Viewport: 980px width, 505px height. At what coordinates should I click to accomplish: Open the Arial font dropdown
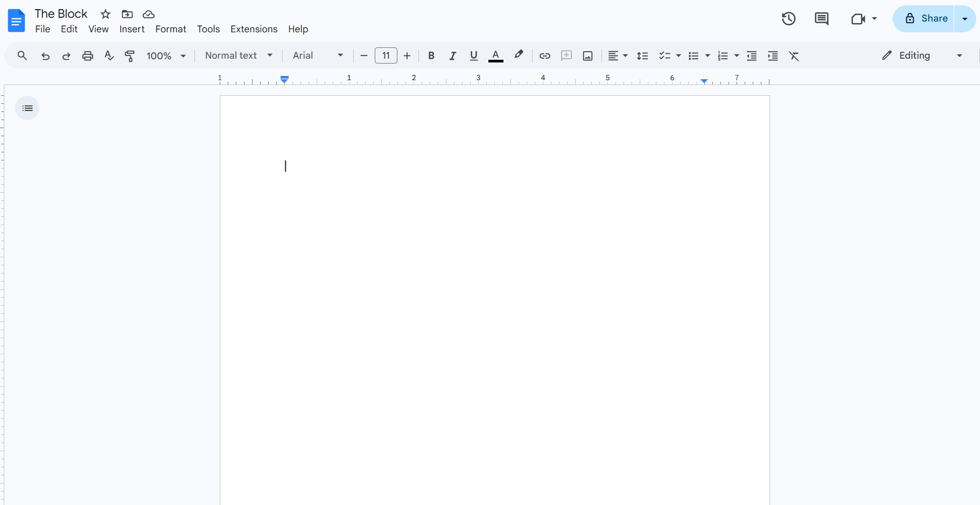click(x=318, y=55)
